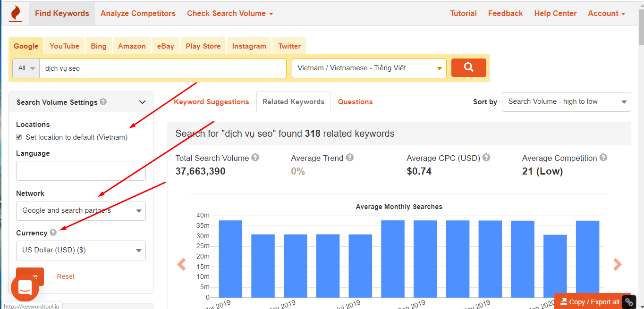Uncheck Set location to default (Vietnam)

click(19, 137)
